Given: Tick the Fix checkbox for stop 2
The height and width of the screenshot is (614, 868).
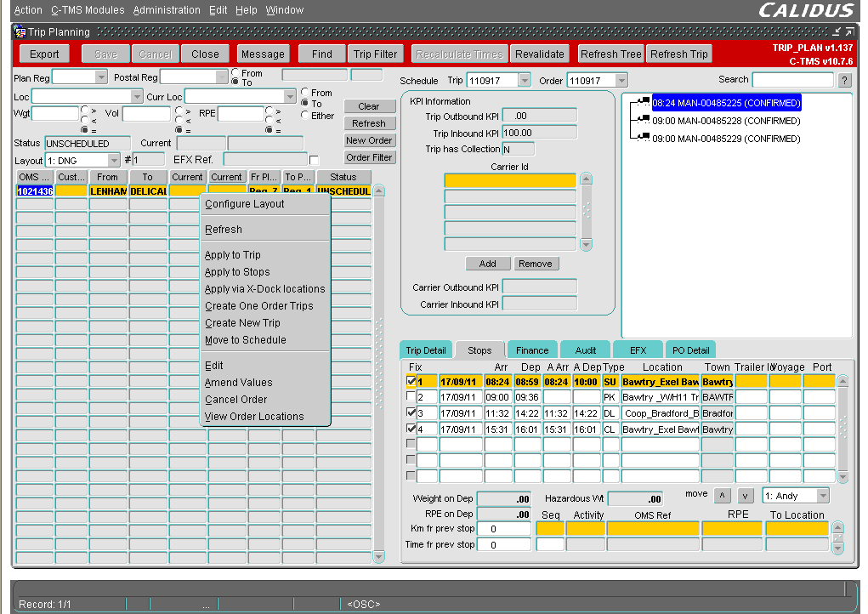Looking at the screenshot, I should coord(411,396).
